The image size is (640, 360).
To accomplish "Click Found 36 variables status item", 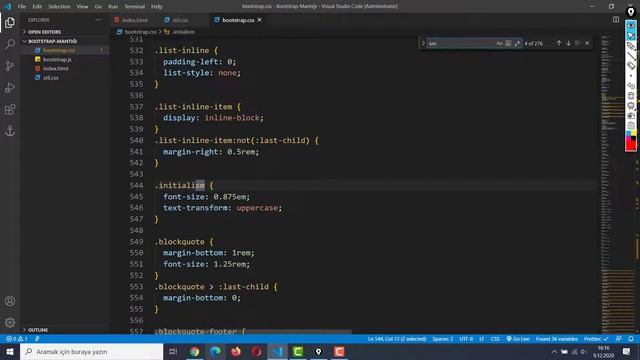I will (556, 339).
